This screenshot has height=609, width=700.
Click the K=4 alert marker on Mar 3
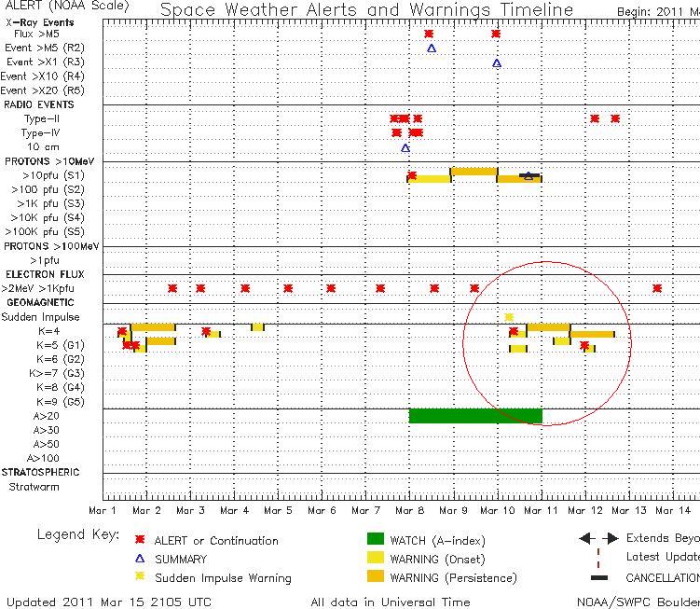point(206,332)
